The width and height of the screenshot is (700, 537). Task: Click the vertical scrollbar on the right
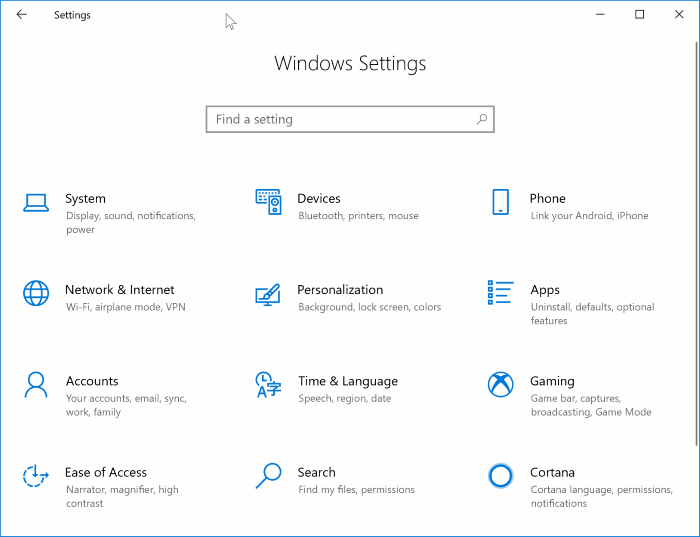(697, 243)
